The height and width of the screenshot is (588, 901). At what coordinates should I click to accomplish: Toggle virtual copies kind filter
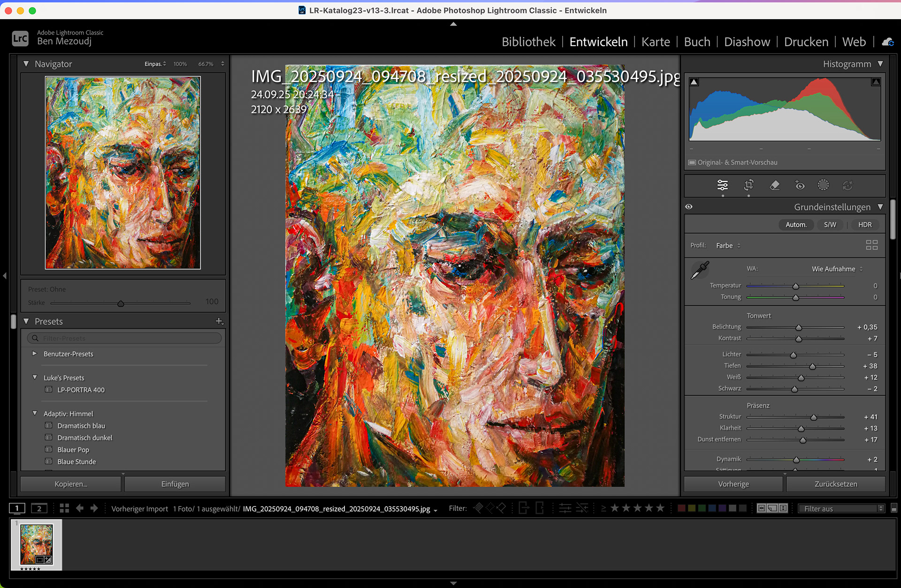772,508
